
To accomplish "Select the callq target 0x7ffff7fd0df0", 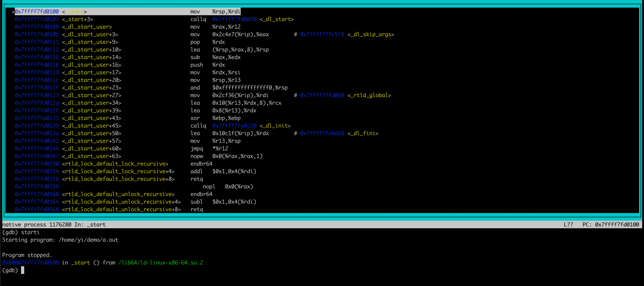I will (x=234, y=19).
